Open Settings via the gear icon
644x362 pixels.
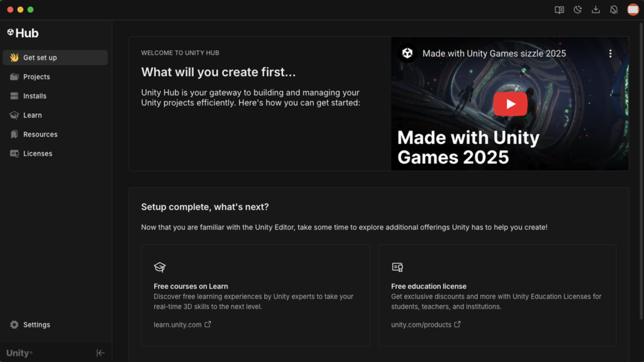(x=14, y=325)
